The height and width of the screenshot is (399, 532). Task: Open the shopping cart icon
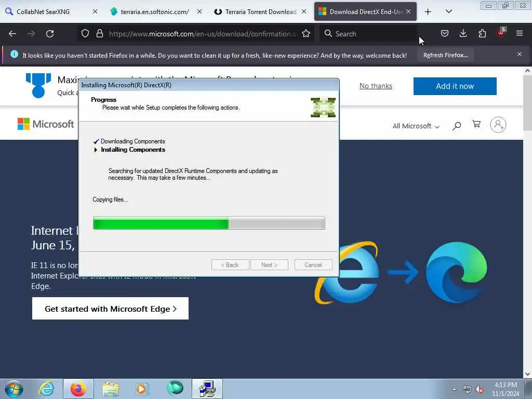pyautogui.click(x=476, y=124)
